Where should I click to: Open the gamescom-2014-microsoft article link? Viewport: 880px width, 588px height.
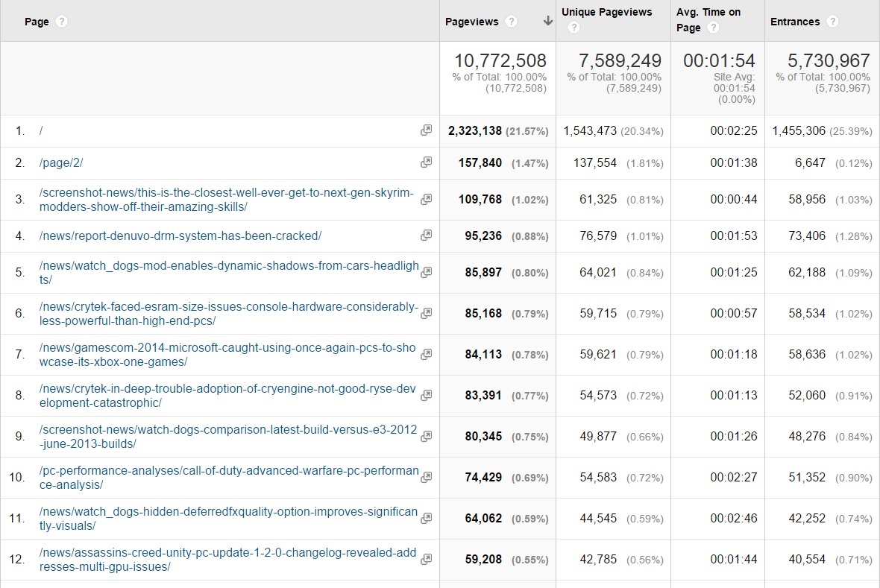click(x=227, y=355)
